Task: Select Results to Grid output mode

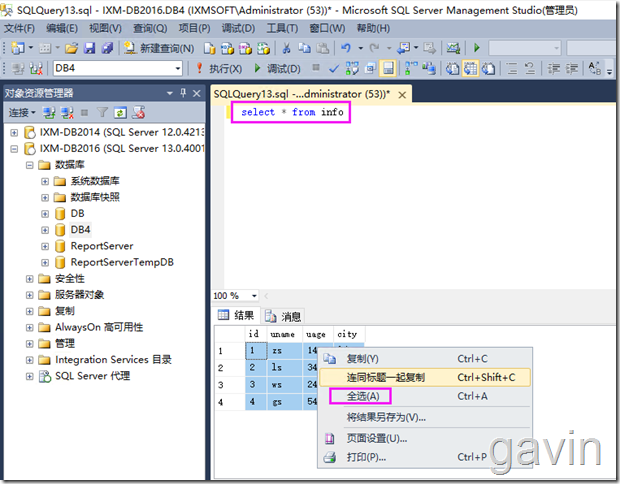Action: pyautogui.click(x=471, y=68)
